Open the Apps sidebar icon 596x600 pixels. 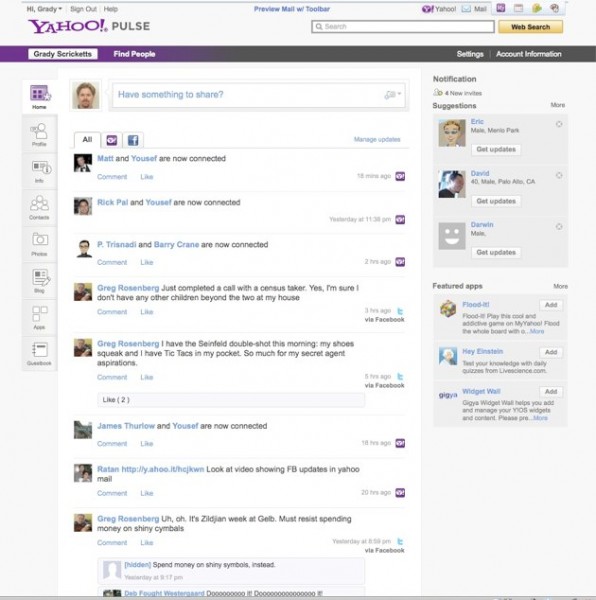(39, 317)
